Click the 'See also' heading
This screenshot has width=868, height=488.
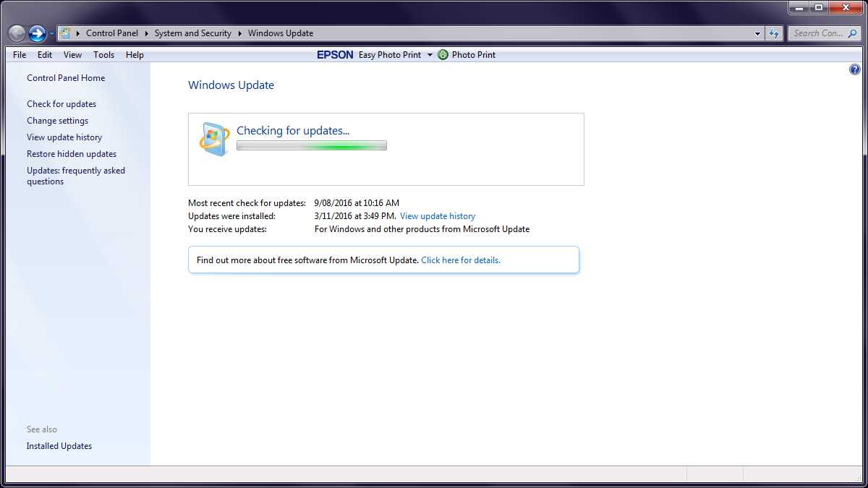click(42, 429)
